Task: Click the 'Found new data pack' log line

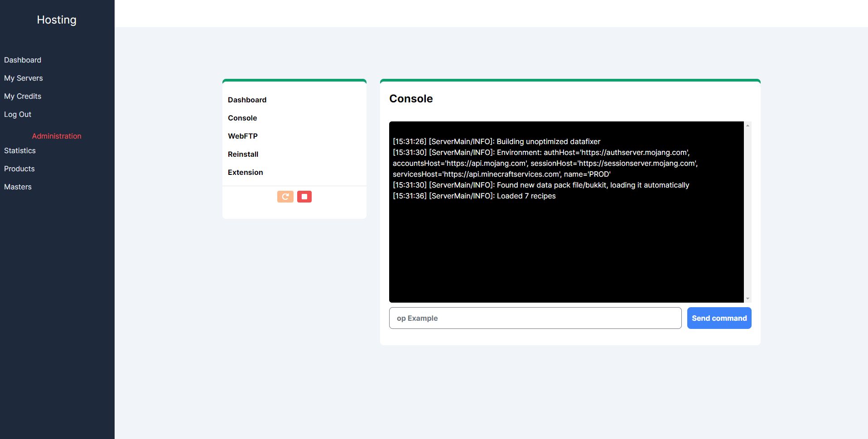Action: pos(541,185)
